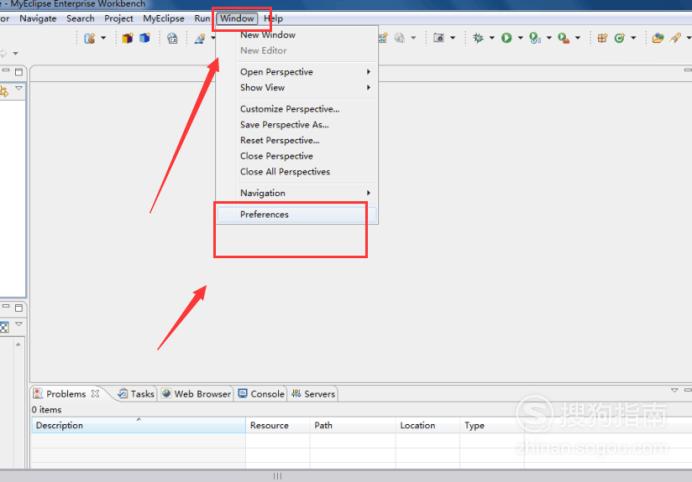
Task: Open the upper left panel view menu triangle
Action: [19, 88]
